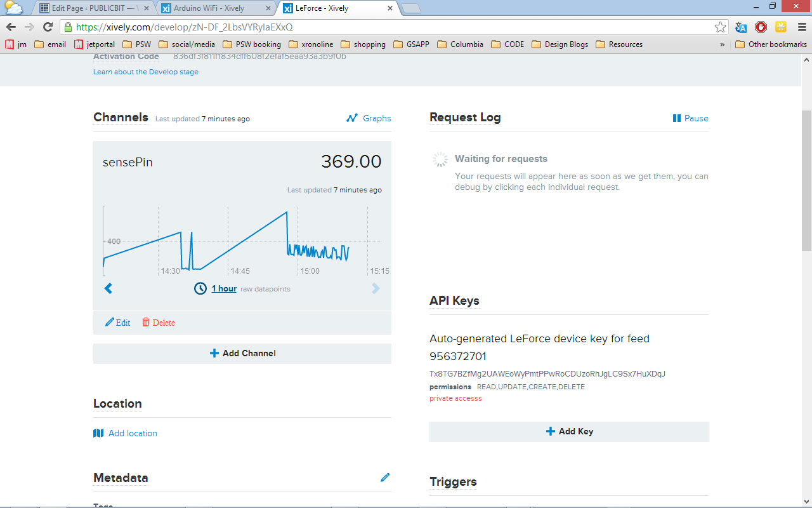Click the sensePin value 369.00

(x=351, y=162)
